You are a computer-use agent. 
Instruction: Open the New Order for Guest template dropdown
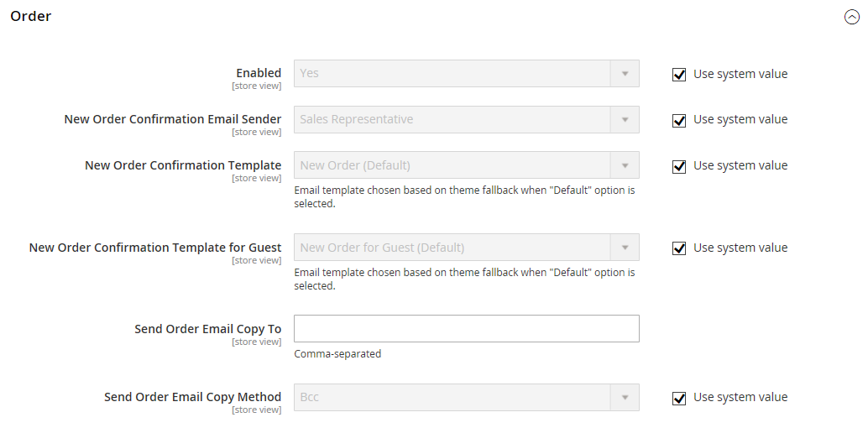[x=453, y=248]
